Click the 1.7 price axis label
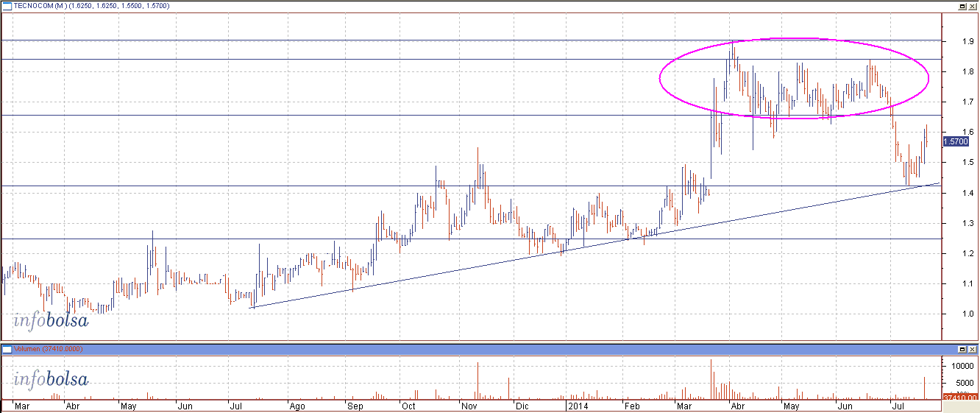 pyautogui.click(x=969, y=102)
